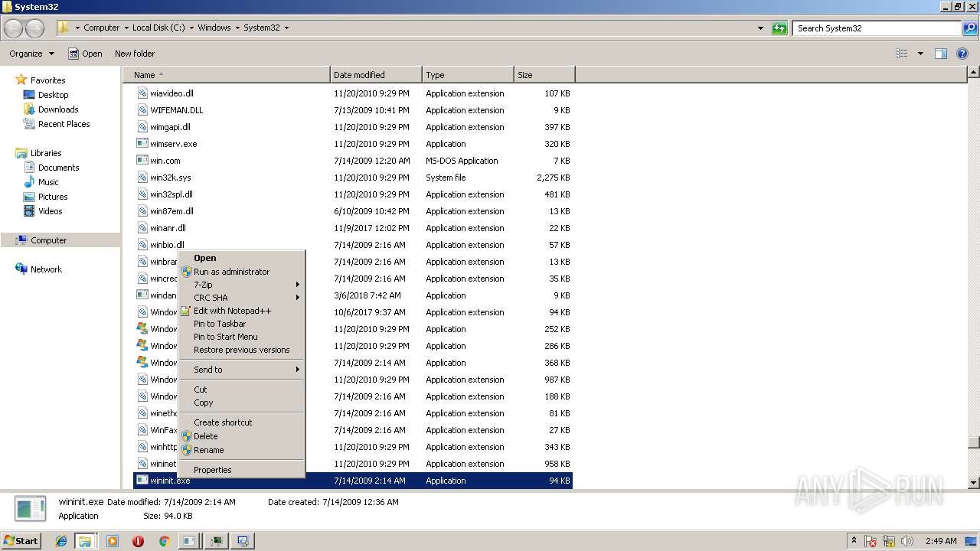Image resolution: width=980 pixels, height=551 pixels.
Task: Choose Pin to Taskbar
Action: pos(242,324)
